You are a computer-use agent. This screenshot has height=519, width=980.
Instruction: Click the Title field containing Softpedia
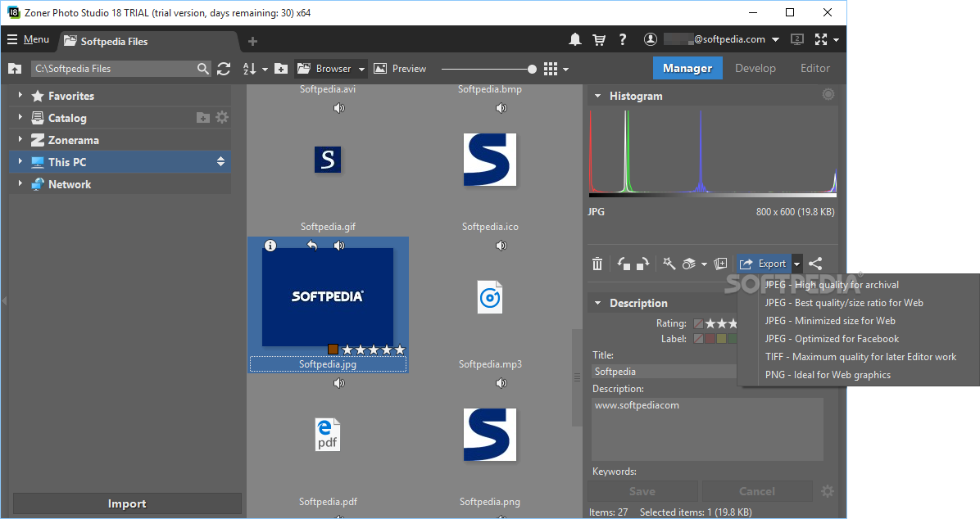665,372
